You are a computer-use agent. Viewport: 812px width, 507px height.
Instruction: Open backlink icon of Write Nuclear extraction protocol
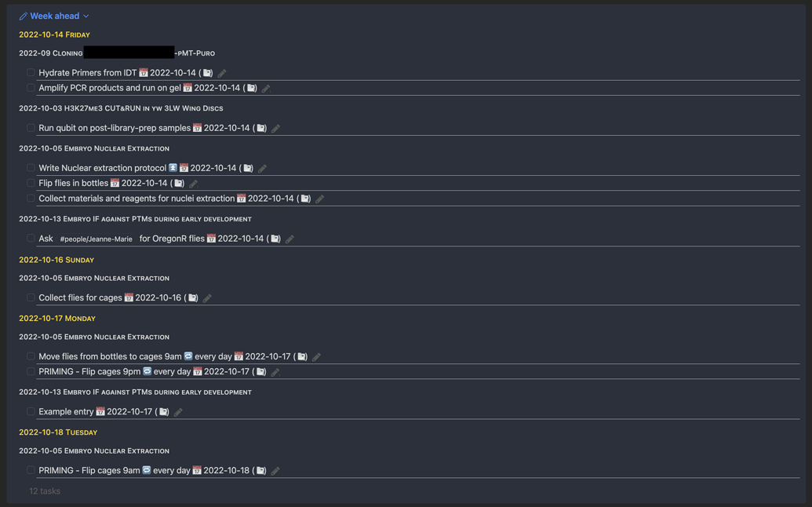[248, 169]
